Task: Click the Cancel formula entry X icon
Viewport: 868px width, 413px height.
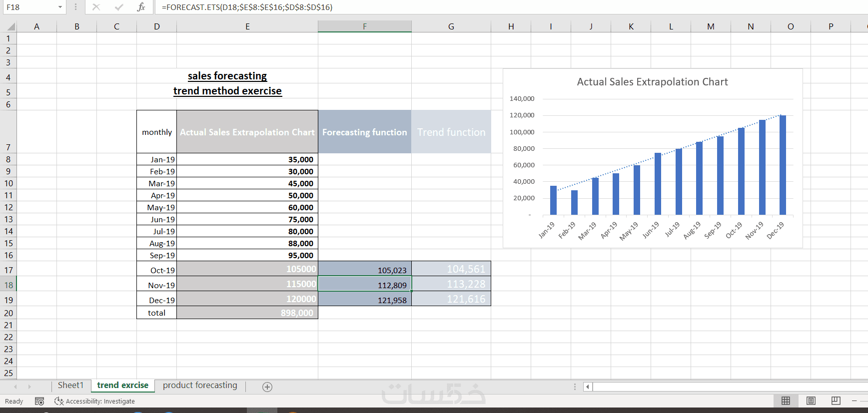Action: point(96,7)
